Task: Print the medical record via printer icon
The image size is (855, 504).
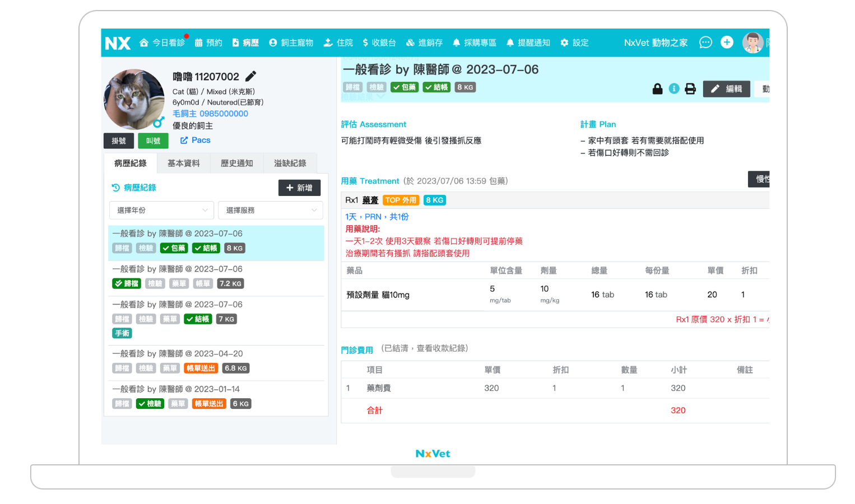Action: pyautogui.click(x=690, y=89)
